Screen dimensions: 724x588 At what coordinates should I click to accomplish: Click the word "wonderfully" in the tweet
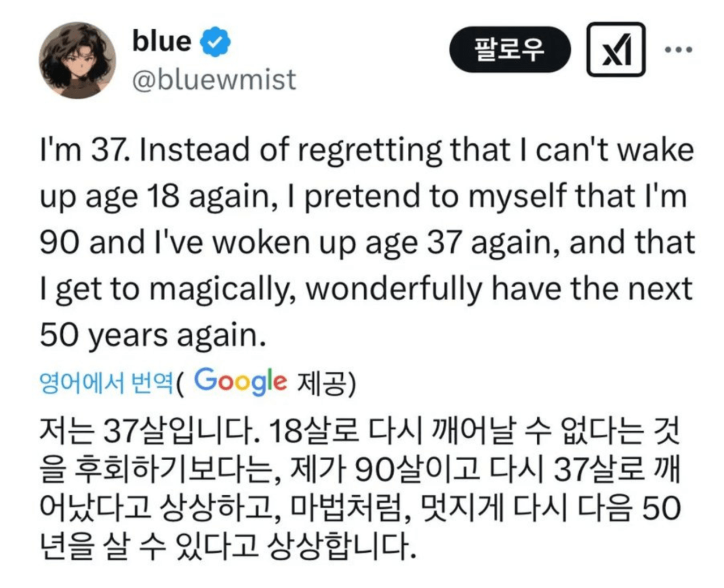point(394,289)
